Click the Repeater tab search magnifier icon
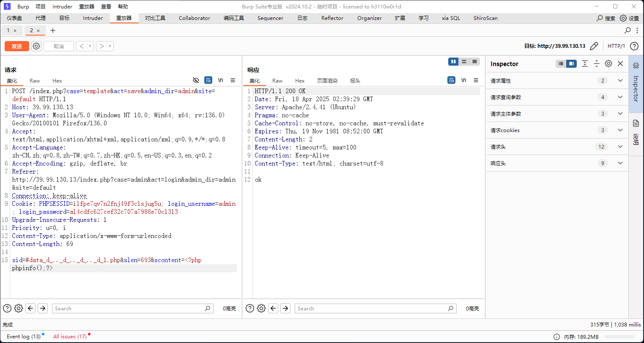This screenshot has height=343, width=644. pos(628,30)
